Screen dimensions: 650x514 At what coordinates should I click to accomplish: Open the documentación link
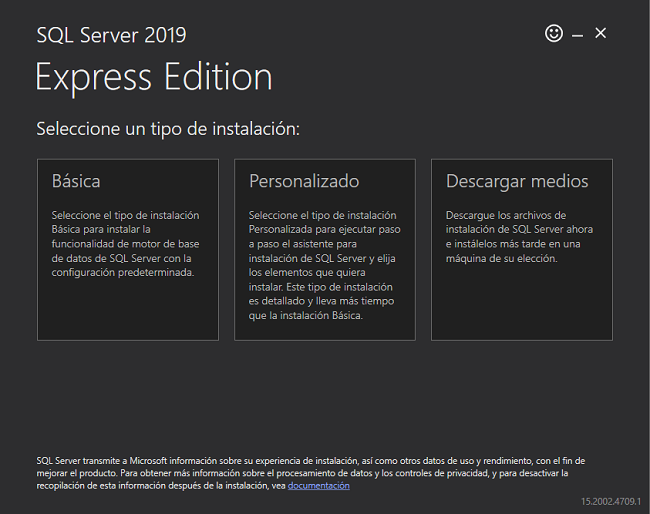point(318,485)
